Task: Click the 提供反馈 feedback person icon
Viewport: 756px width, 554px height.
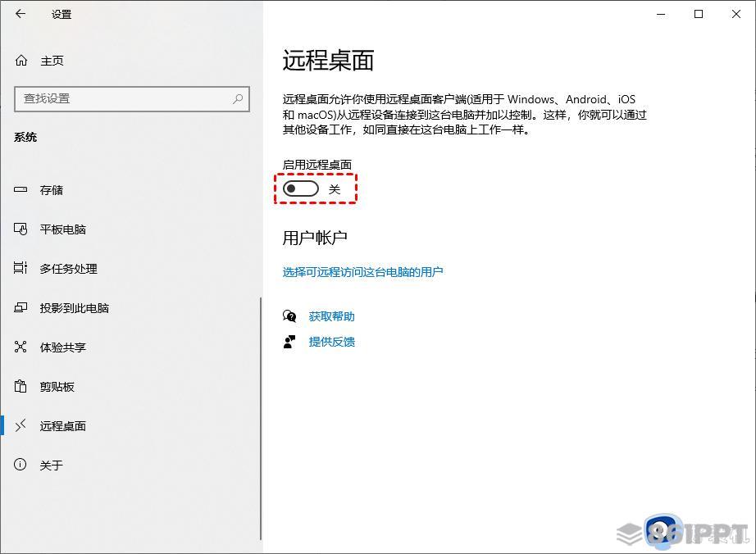Action: (289, 342)
